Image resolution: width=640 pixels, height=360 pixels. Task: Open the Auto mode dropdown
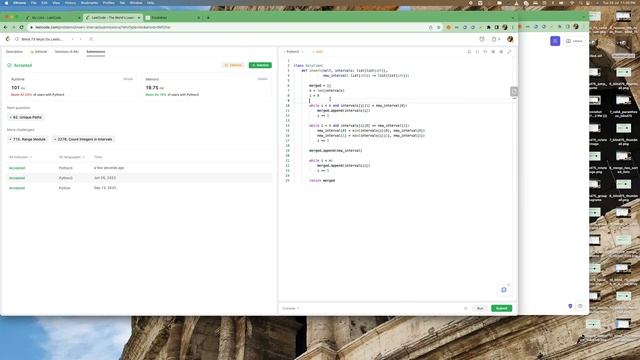(x=318, y=52)
